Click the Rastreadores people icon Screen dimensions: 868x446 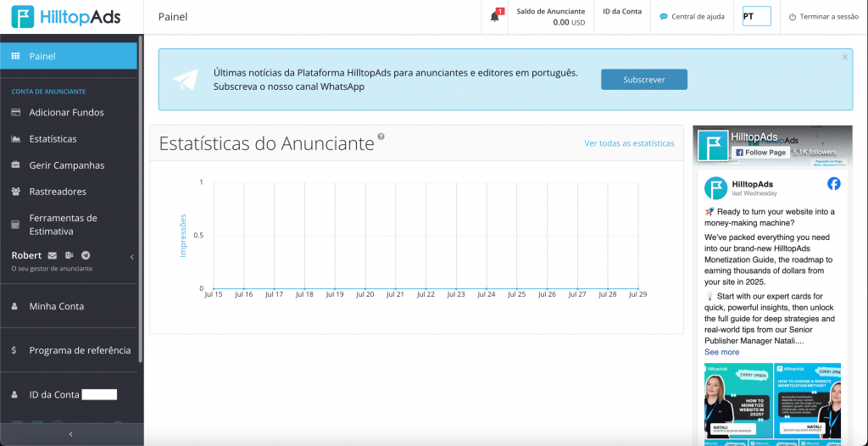(15, 192)
